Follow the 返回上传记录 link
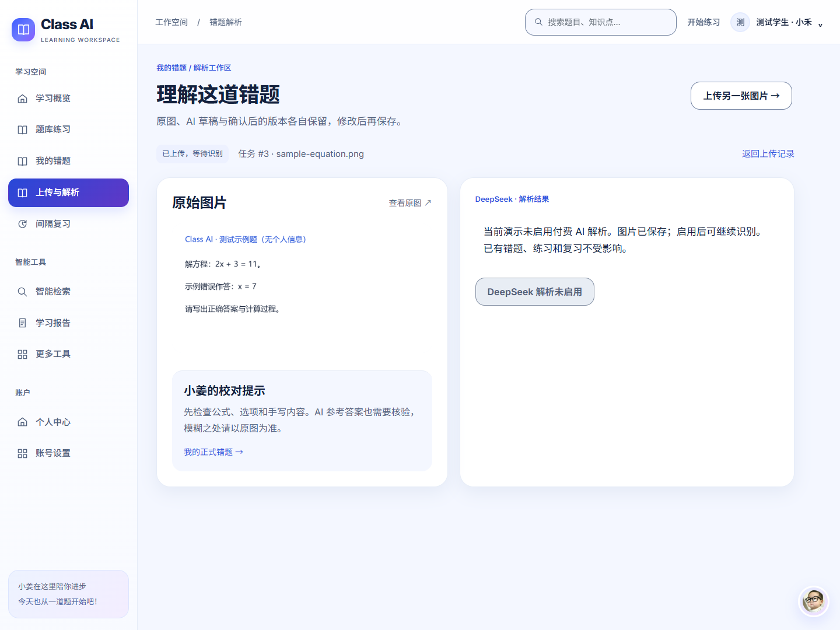 (768, 154)
